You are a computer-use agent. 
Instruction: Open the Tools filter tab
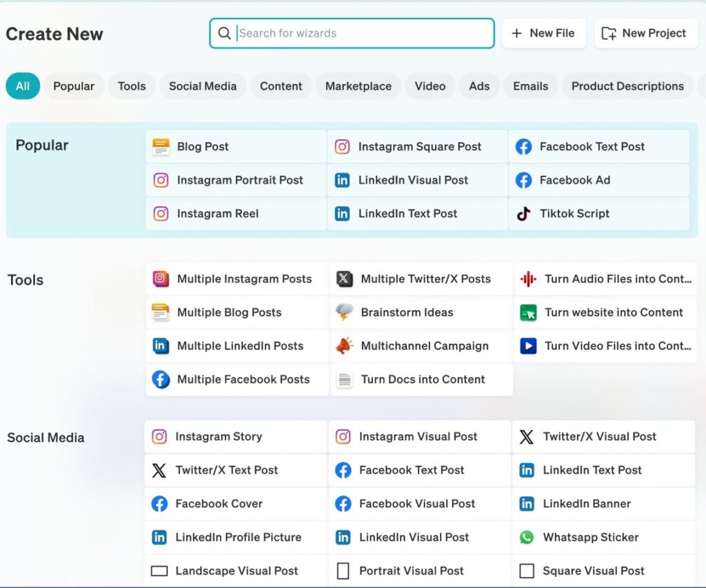click(x=132, y=86)
